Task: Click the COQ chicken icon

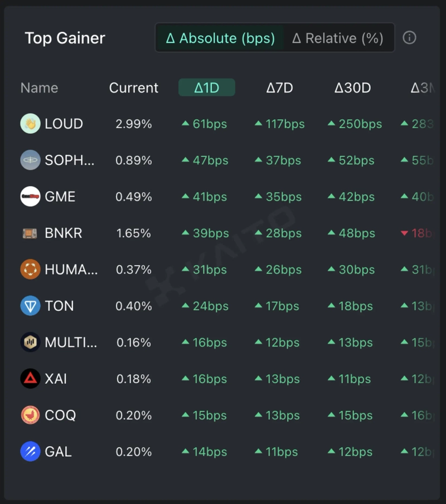Action: [x=30, y=415]
